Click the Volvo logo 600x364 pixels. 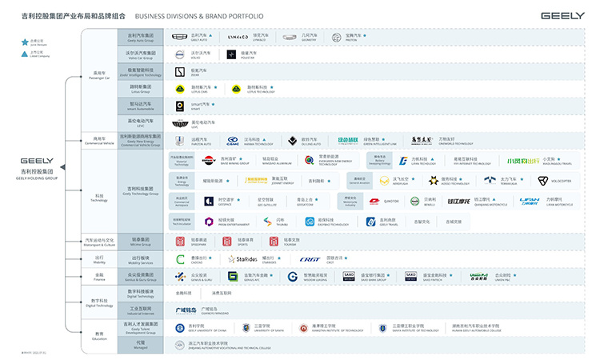179,54
